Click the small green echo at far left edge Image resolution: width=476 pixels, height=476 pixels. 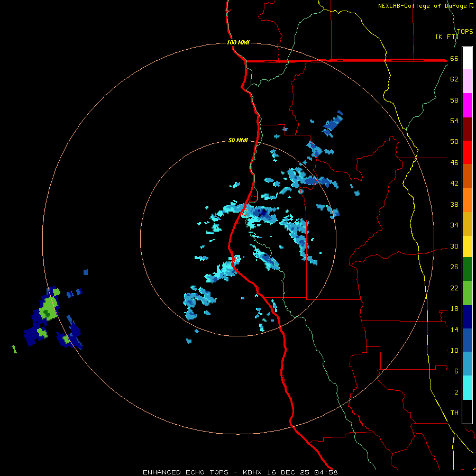[14, 349]
